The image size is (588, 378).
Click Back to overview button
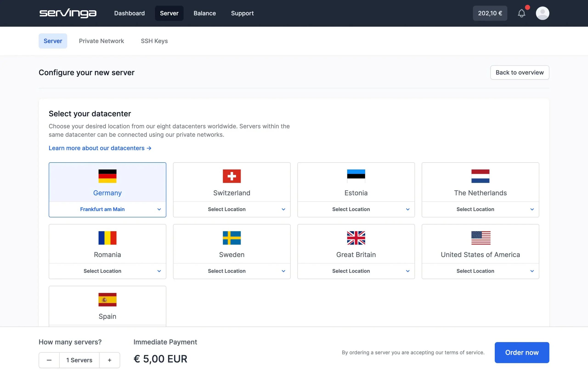(520, 72)
